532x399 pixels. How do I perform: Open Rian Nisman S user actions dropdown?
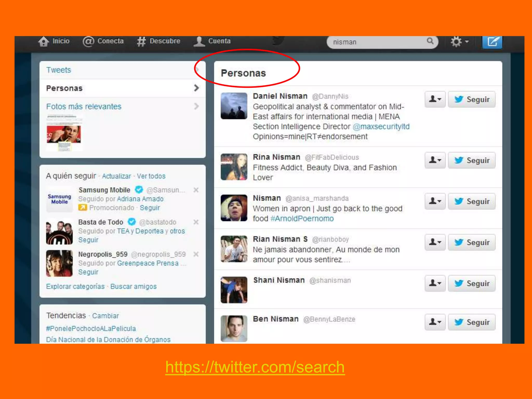[x=435, y=242]
